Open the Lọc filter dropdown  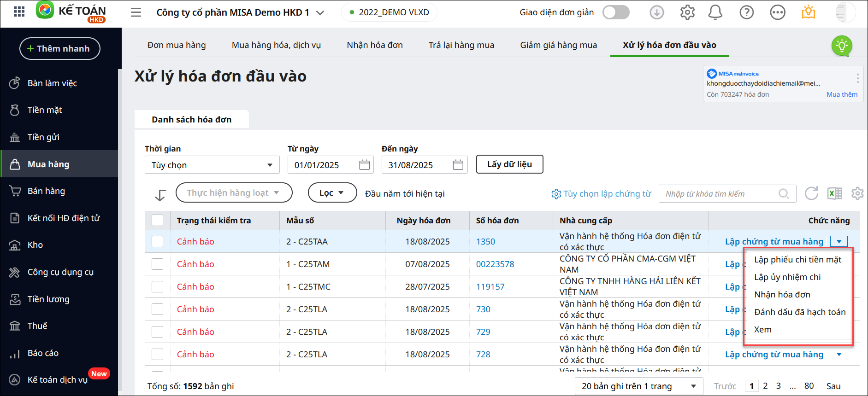[x=332, y=192]
